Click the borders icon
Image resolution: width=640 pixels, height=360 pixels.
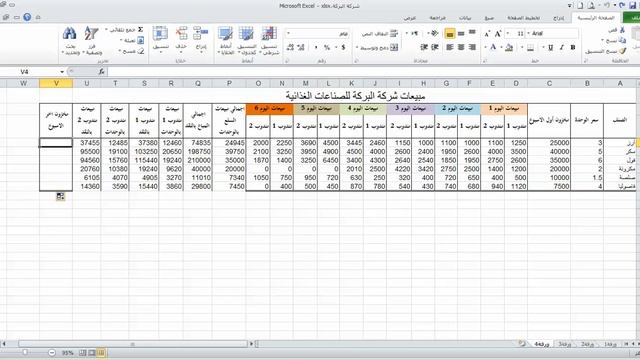(x=530, y=48)
